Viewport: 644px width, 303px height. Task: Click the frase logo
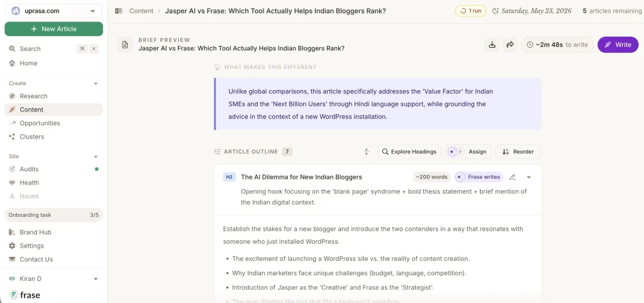[25, 295]
